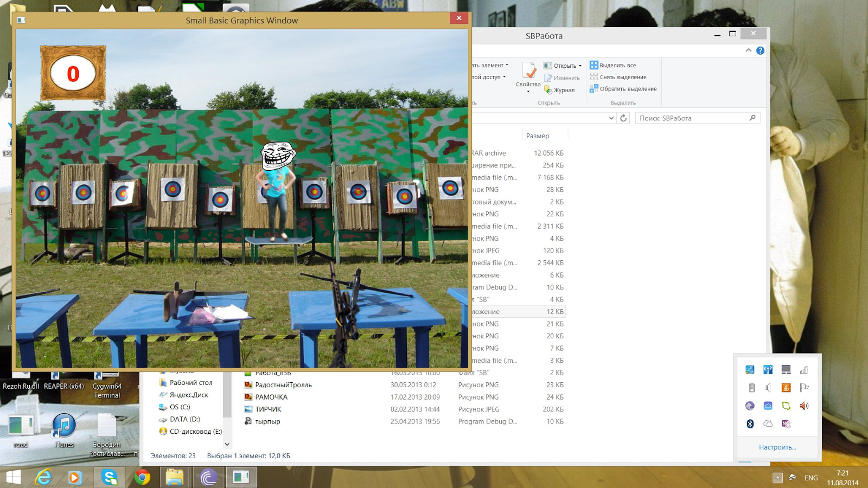
Task: Click Снять выделение in the ribbon
Action: [x=618, y=77]
